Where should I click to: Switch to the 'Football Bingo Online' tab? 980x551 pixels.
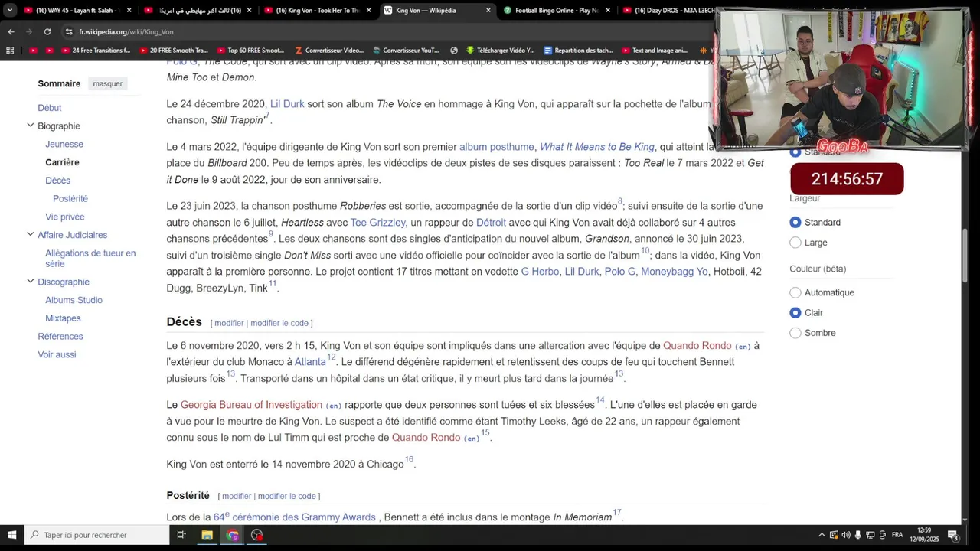pyautogui.click(x=556, y=11)
